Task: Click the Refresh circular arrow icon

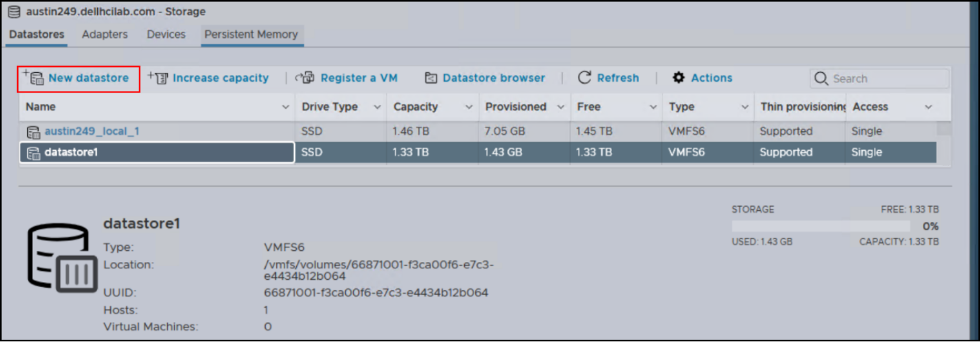Action: point(584,78)
